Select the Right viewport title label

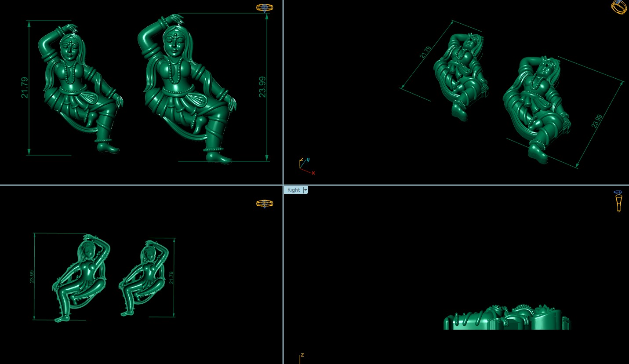click(x=294, y=190)
